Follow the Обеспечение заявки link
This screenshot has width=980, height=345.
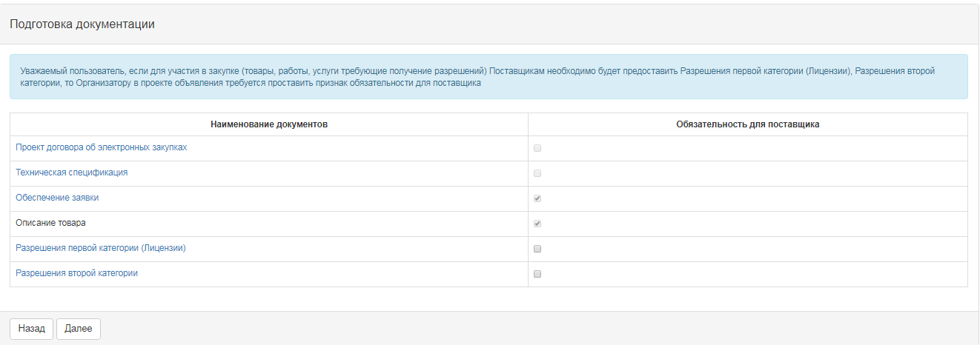[x=57, y=198]
